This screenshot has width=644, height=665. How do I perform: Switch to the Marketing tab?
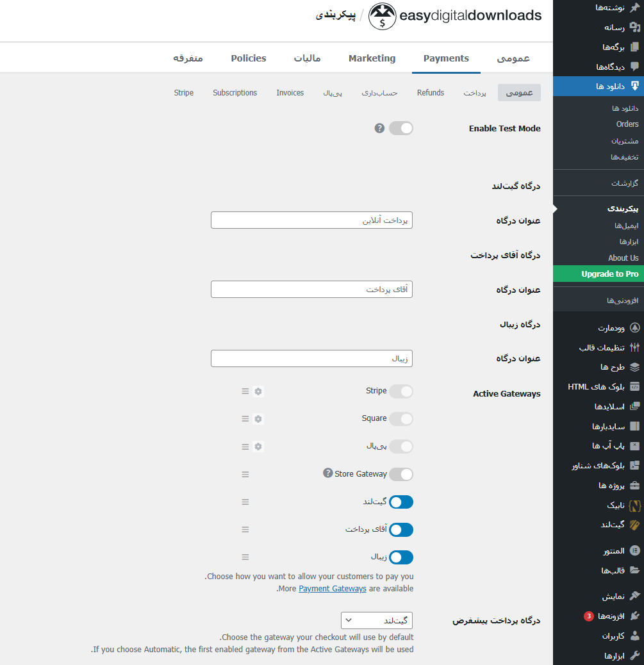tap(372, 57)
